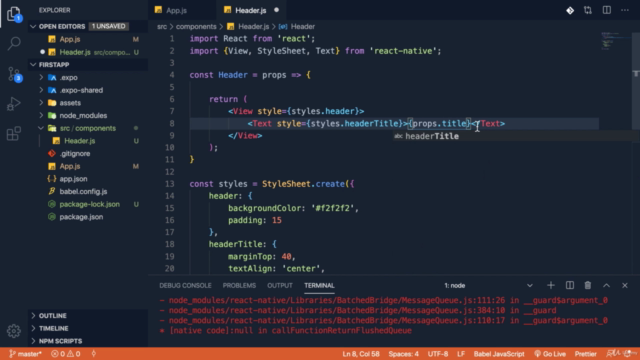Screen dimensions: 640x360
Task: Click src in the breadcrumb path
Action: pos(162,26)
